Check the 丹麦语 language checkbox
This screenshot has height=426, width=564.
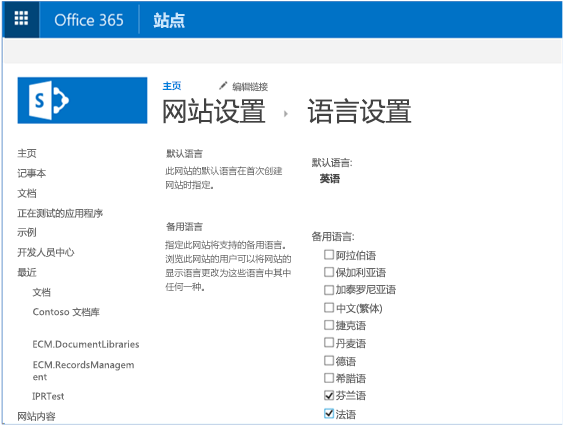329,342
